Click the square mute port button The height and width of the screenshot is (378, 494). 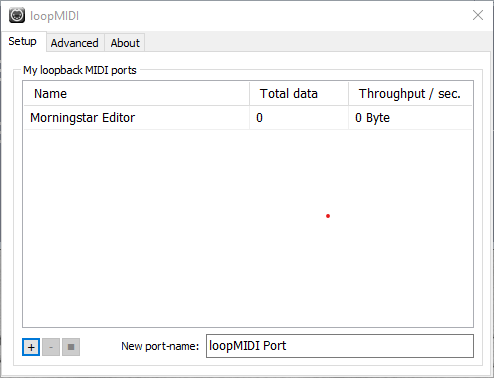[x=71, y=347]
